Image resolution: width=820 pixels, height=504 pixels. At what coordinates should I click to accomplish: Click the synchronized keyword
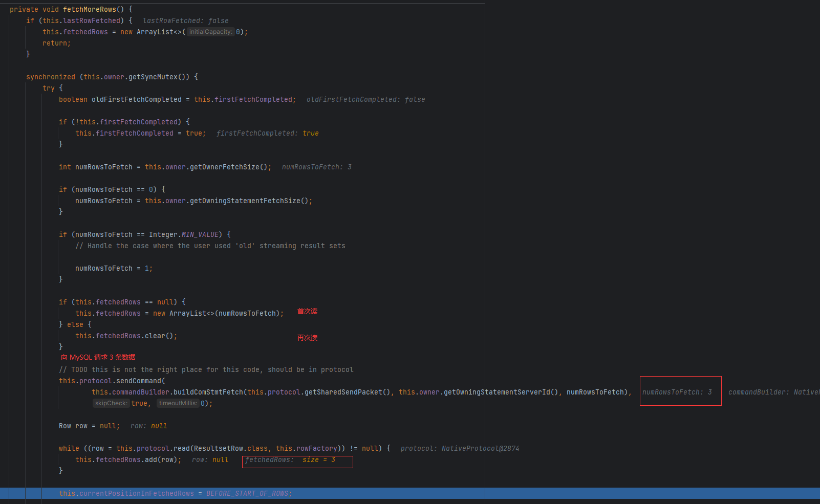51,77
